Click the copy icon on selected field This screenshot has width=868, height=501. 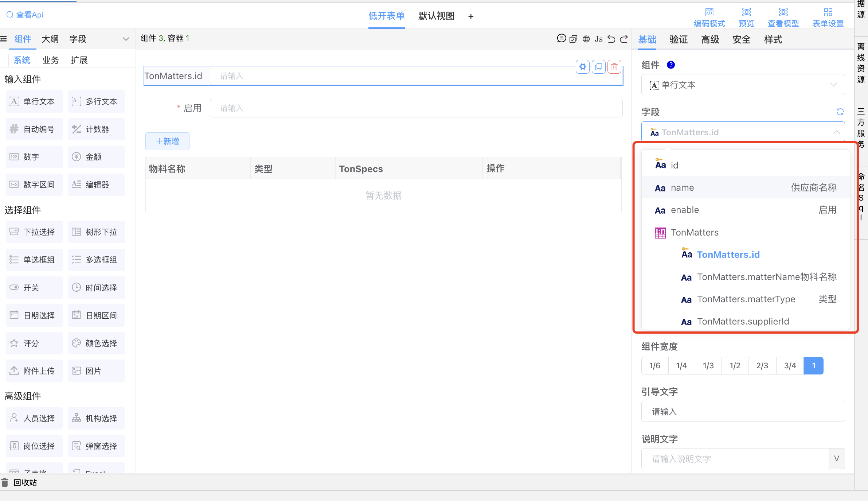click(x=598, y=67)
